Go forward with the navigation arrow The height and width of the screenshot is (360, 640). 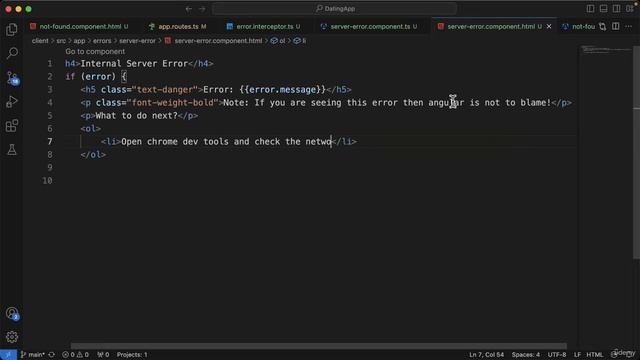[202, 9]
